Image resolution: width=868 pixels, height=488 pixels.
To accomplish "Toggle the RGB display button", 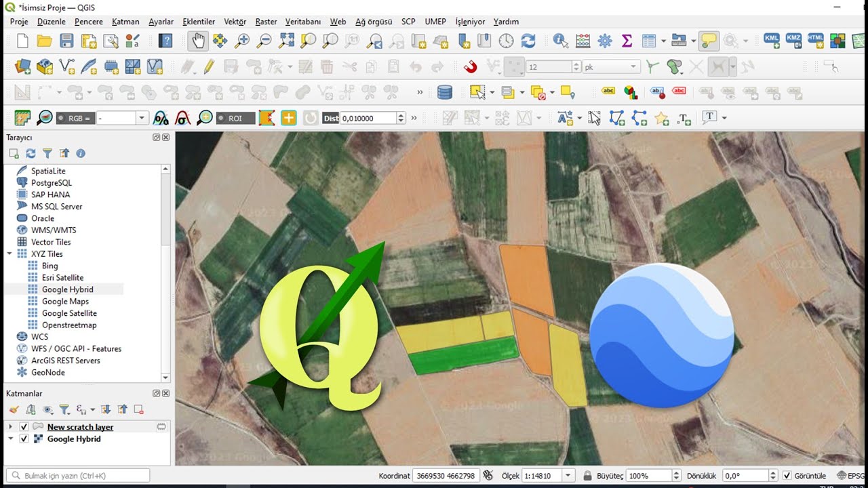I will [x=75, y=118].
